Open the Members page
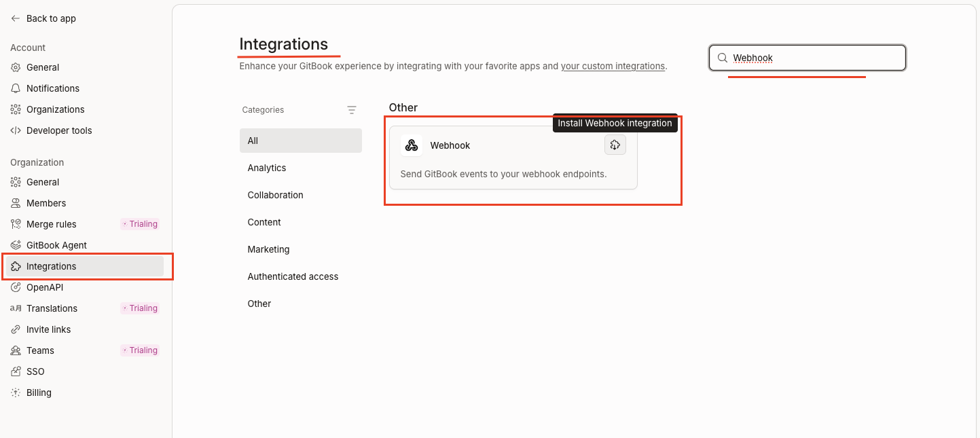 (x=85, y=203)
